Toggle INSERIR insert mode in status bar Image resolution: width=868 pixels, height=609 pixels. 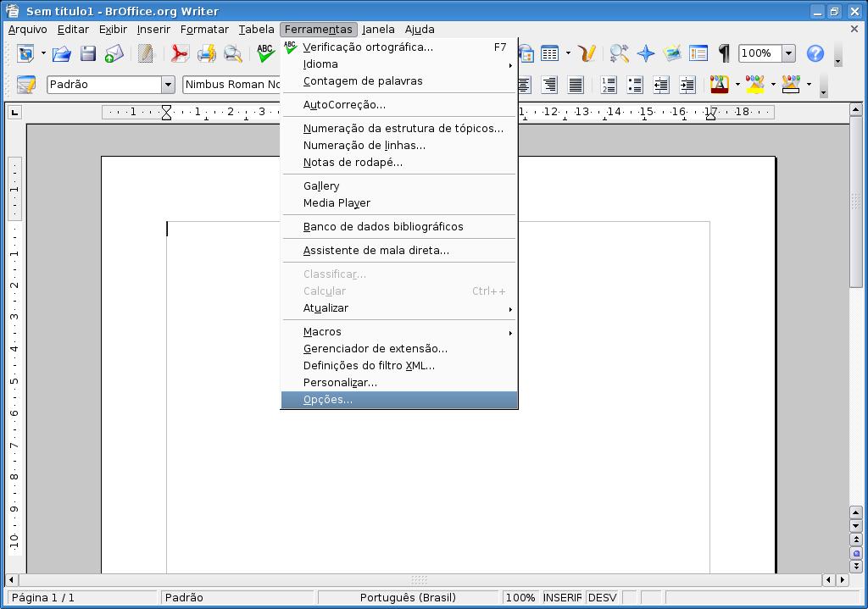(563, 597)
